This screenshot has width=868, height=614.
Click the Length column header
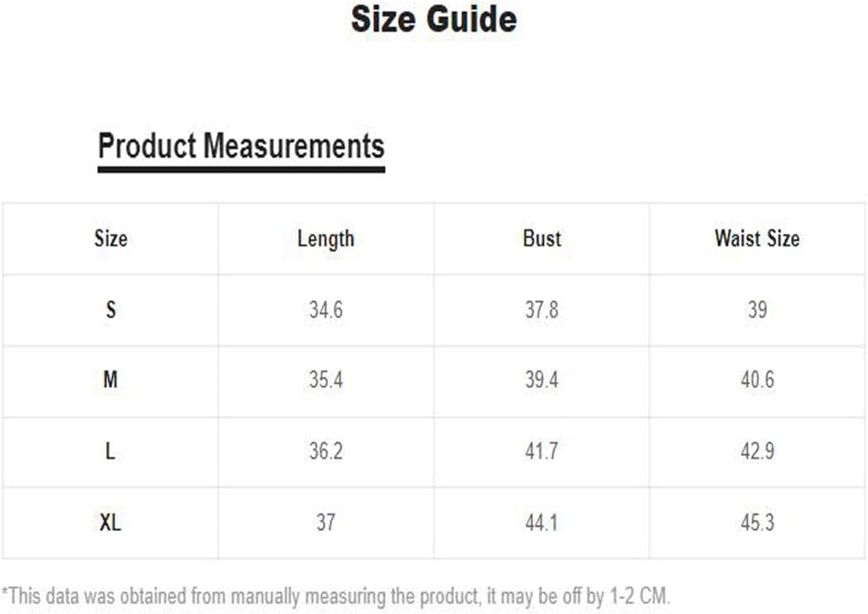click(x=326, y=239)
